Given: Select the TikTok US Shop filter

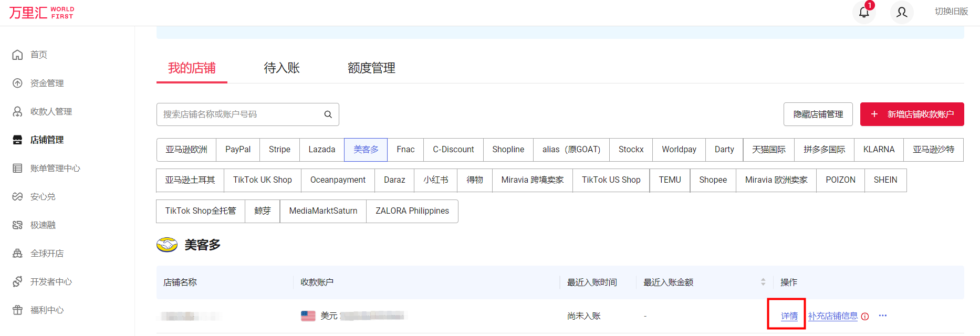Looking at the screenshot, I should pos(611,180).
